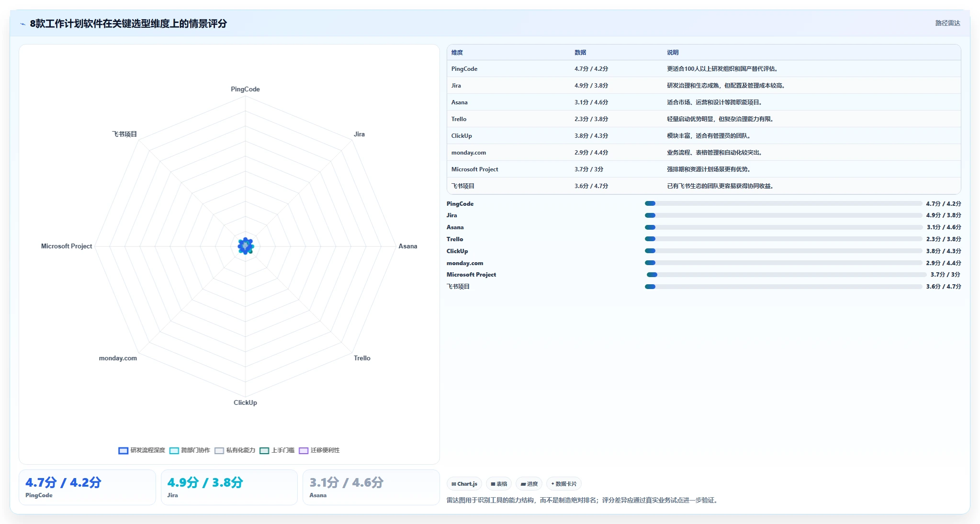Click the PingCode axis label on the radar
This screenshot has height=524, width=980.
[245, 89]
